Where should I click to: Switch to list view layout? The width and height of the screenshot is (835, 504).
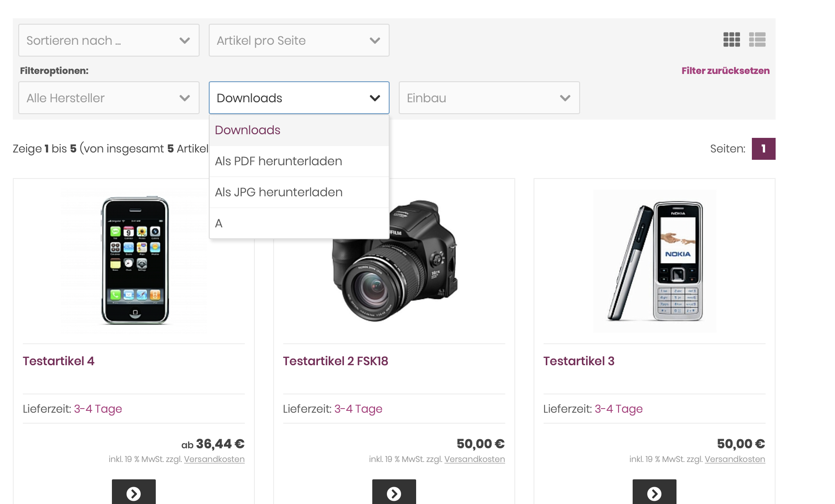pos(757,40)
